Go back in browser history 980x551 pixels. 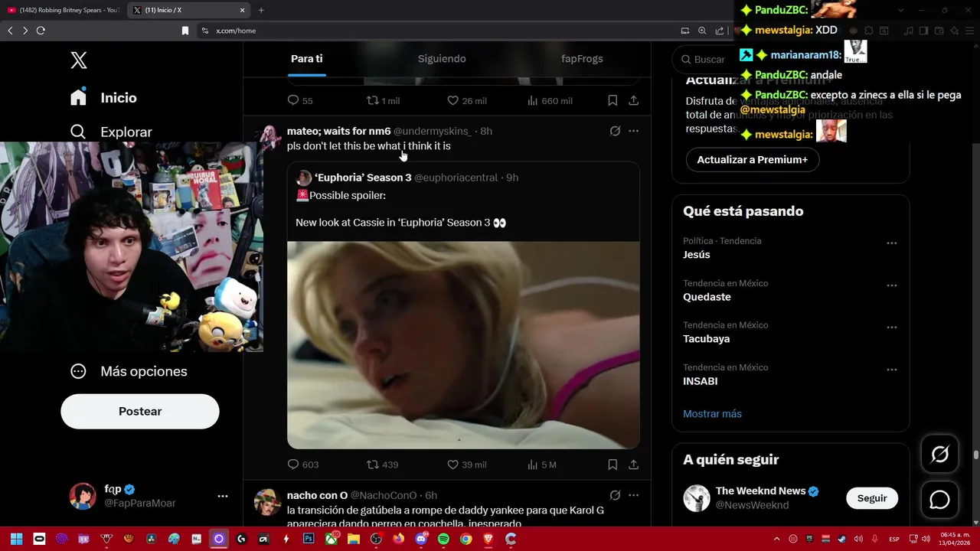coord(10,31)
